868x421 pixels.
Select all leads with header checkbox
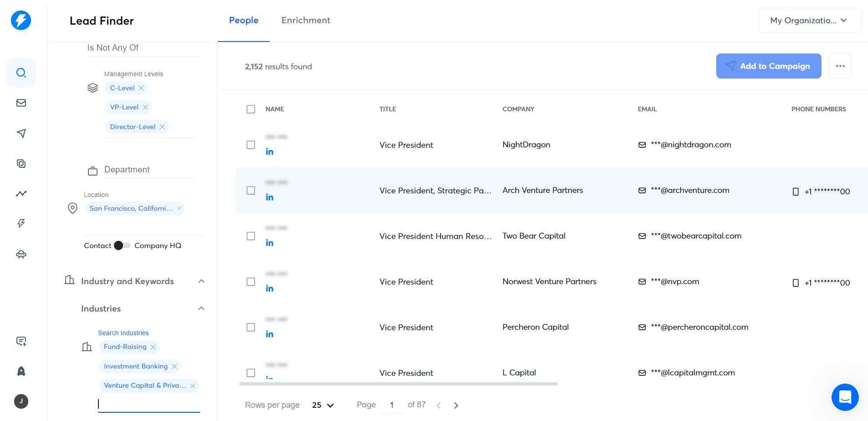[x=251, y=109]
